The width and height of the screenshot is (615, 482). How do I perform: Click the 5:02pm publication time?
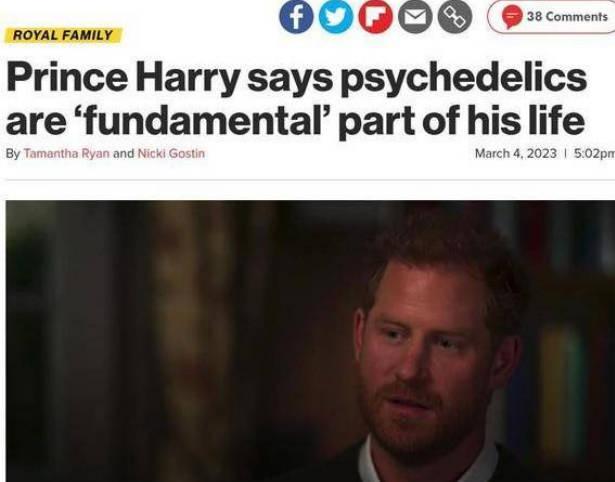tap(594, 153)
